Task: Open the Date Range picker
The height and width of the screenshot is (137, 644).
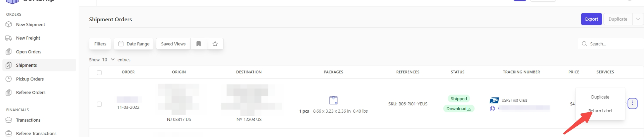Action: [134, 44]
